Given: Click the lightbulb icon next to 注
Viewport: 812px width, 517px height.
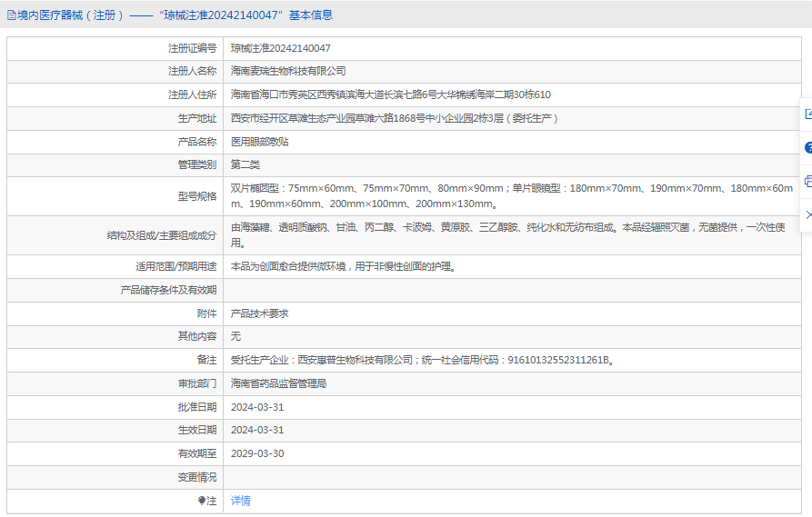Looking at the screenshot, I should (x=202, y=501).
